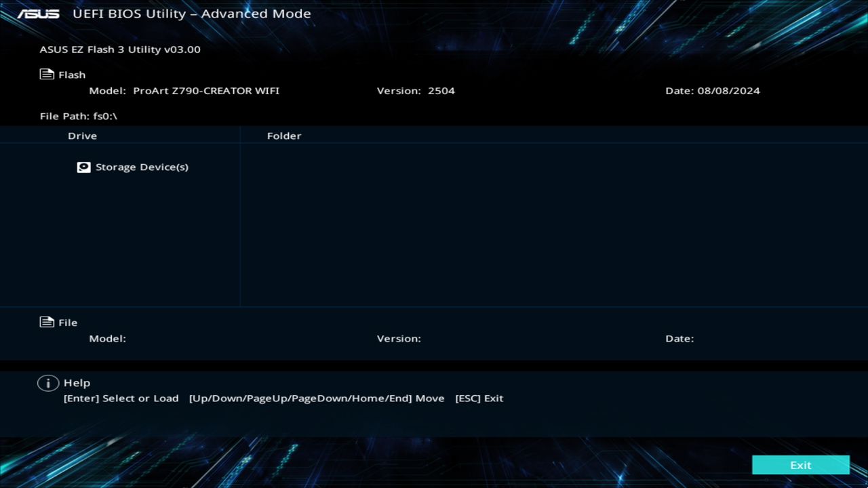Click the Help info circle icon
The width and height of the screenshot is (868, 488).
click(x=47, y=382)
